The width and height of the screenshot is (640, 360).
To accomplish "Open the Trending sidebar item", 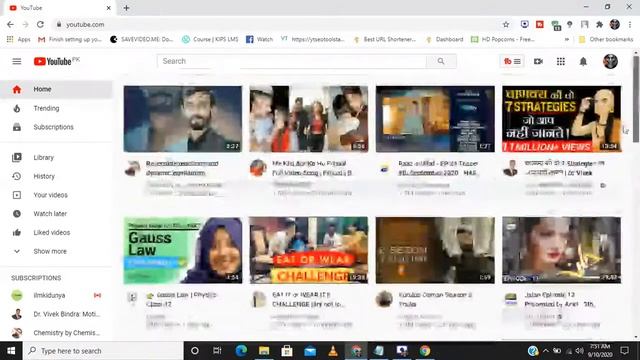I will 56,108.
